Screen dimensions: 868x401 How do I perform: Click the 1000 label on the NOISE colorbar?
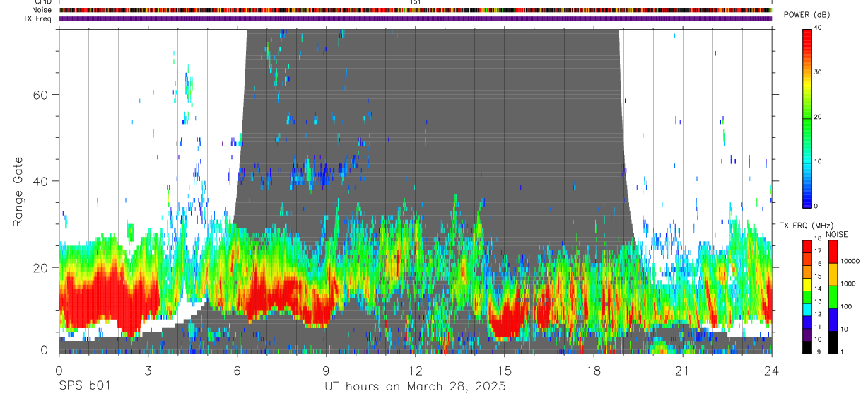pos(848,284)
